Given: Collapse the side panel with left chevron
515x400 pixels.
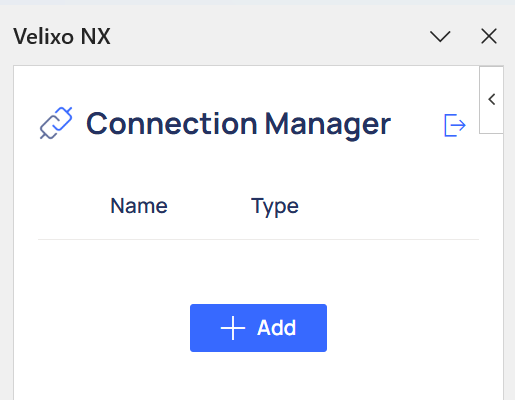Looking at the screenshot, I should 491,100.
